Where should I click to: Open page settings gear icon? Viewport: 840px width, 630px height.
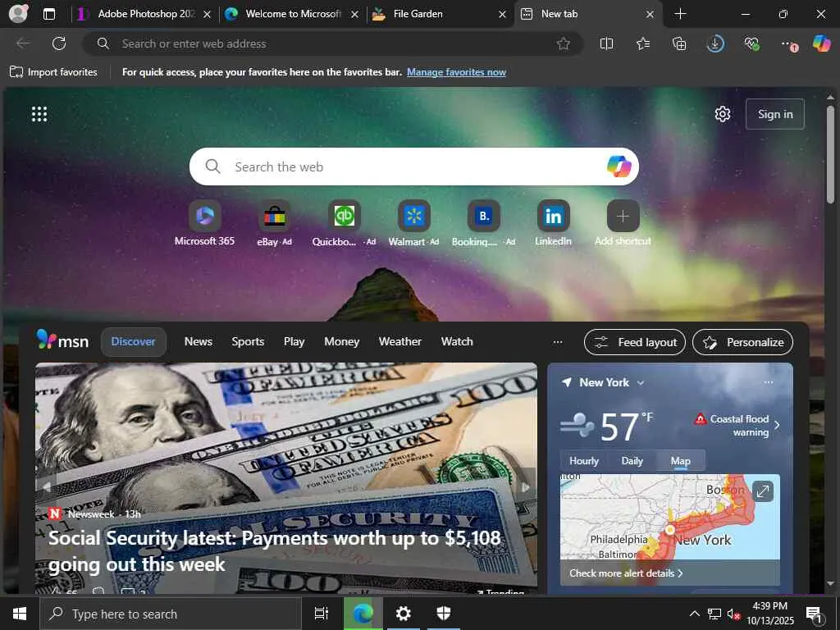pyautogui.click(x=723, y=114)
